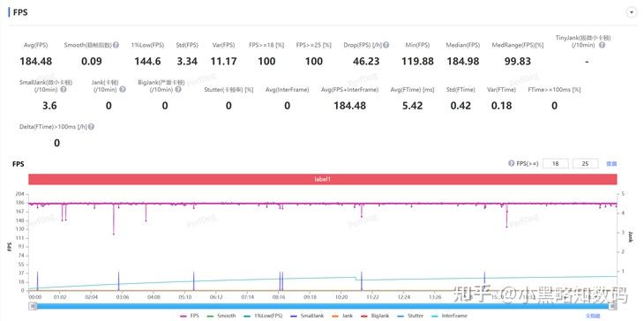
Task: Click the blue reset link beside 25
Action: (611, 163)
